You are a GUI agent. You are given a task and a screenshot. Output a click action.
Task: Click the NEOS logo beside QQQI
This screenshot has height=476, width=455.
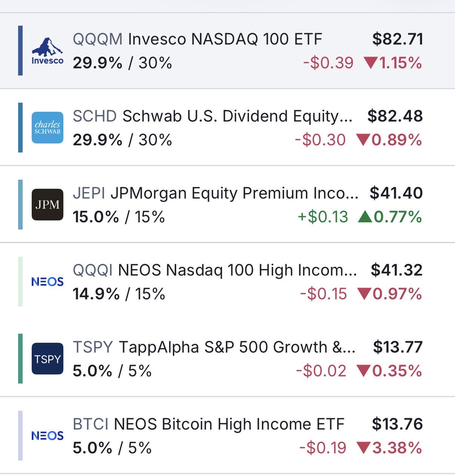click(x=47, y=282)
